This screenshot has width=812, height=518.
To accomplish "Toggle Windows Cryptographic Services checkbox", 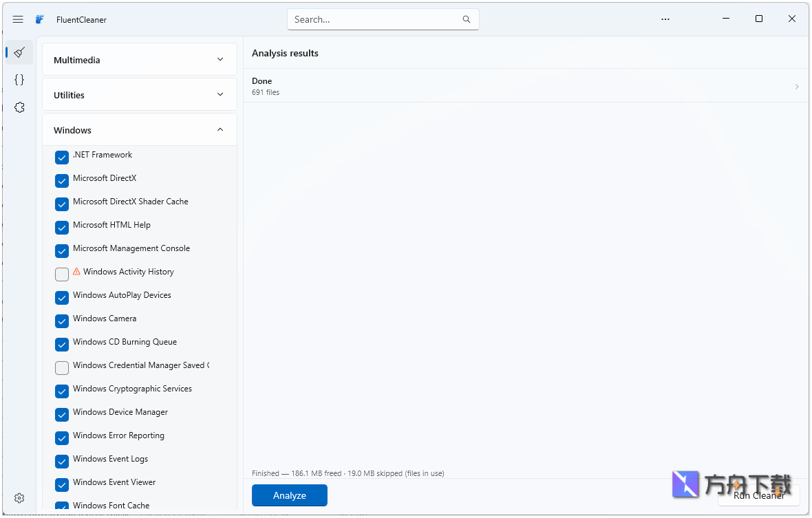I will (62, 391).
